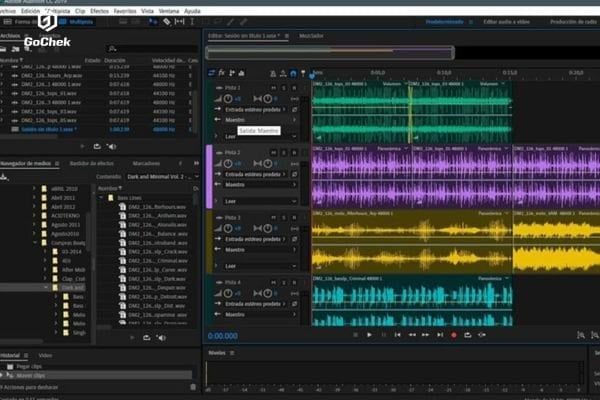600x400 pixels.
Task: Click the Inputs/Outputs arrows icon in the editor
Action: [211, 73]
